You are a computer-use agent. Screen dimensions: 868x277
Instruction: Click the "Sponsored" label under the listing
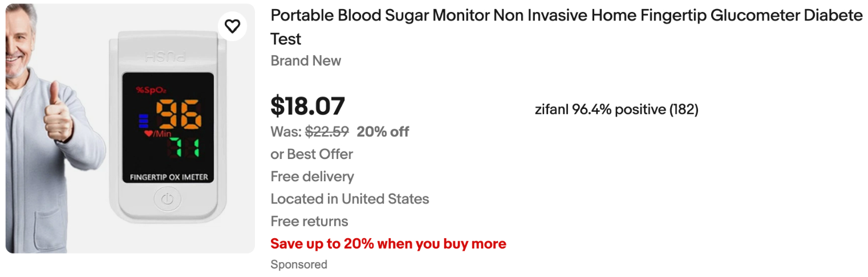299,264
